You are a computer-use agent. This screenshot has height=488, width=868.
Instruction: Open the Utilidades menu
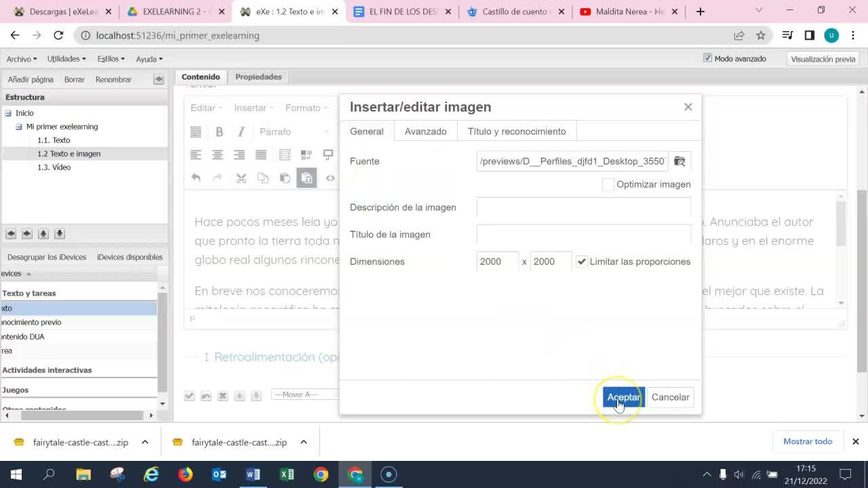(x=66, y=59)
